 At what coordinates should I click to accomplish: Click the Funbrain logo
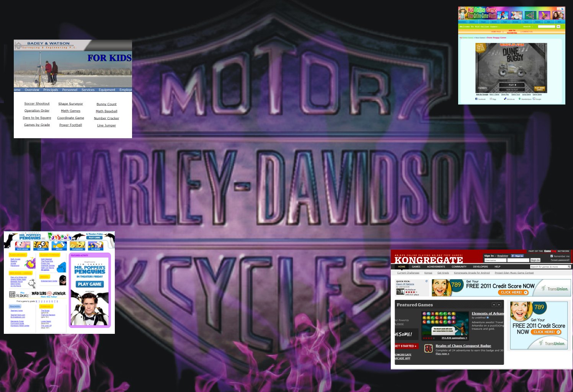coord(59,236)
